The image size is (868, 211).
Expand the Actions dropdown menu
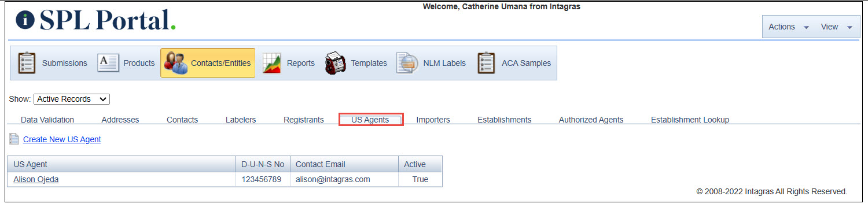pyautogui.click(x=788, y=27)
